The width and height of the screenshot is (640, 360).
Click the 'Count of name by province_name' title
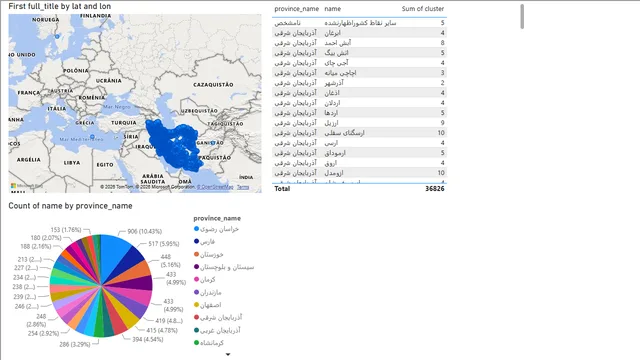pos(70,206)
